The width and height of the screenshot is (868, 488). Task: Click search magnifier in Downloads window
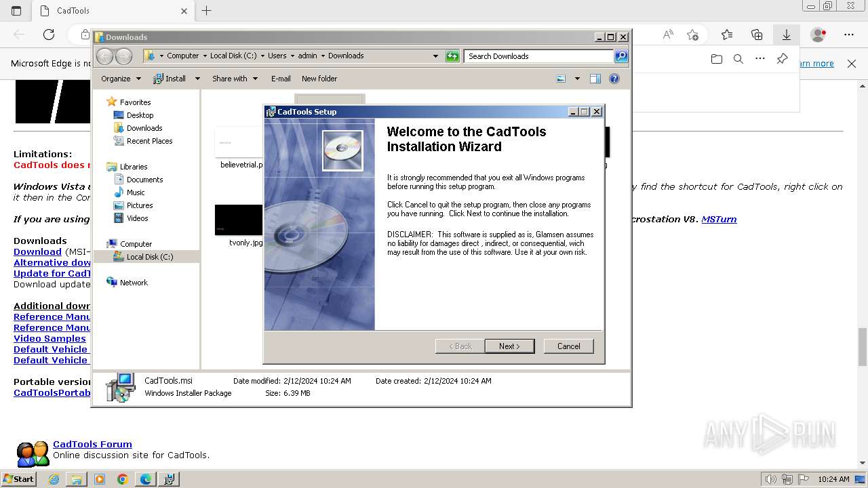(x=621, y=56)
